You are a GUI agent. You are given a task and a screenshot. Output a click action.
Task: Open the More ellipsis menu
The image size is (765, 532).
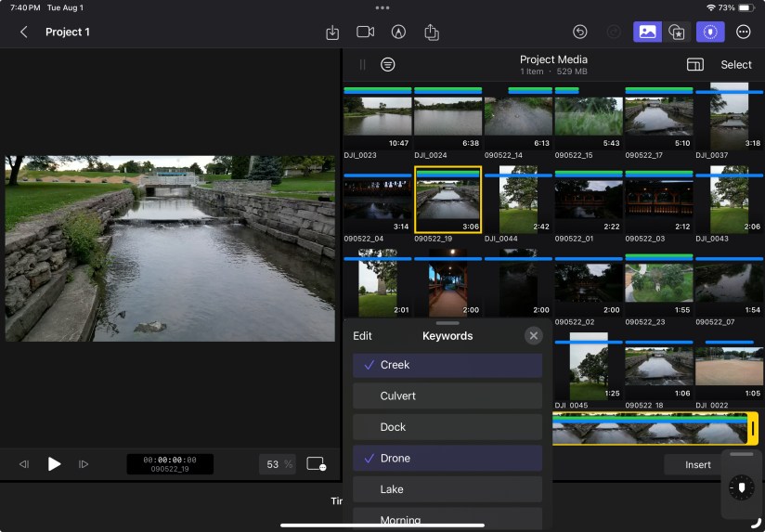(x=743, y=32)
